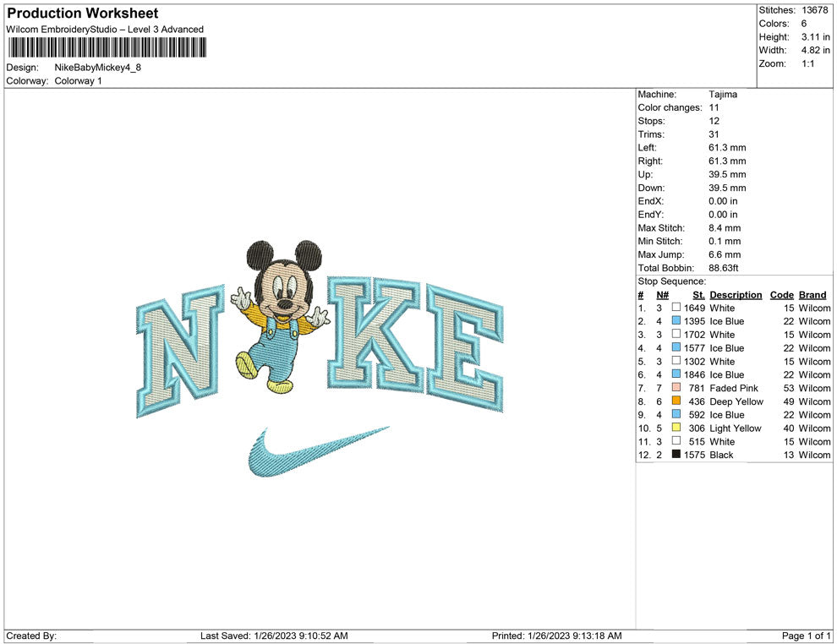The image size is (837, 644).
Task: Click the 'Code' column header
Action: pyautogui.click(x=781, y=294)
